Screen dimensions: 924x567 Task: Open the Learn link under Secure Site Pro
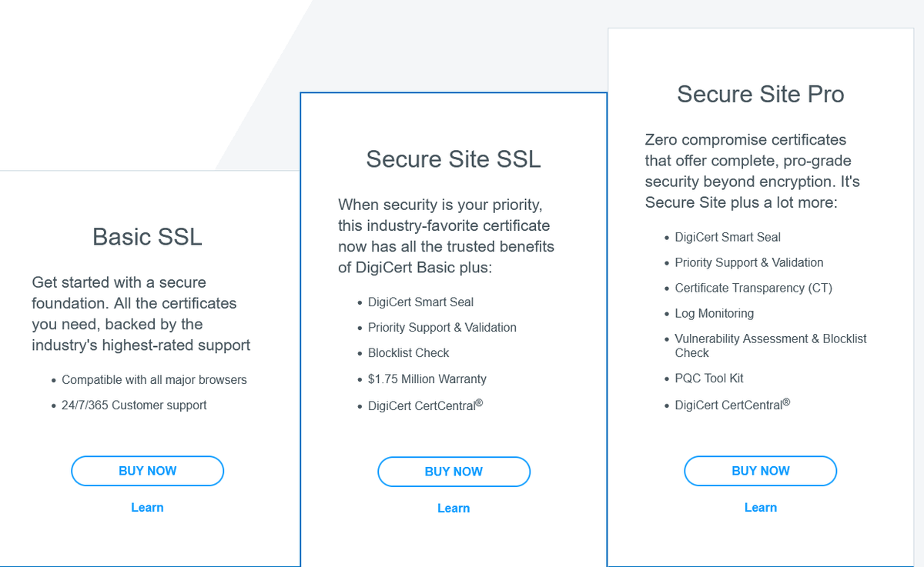click(760, 507)
